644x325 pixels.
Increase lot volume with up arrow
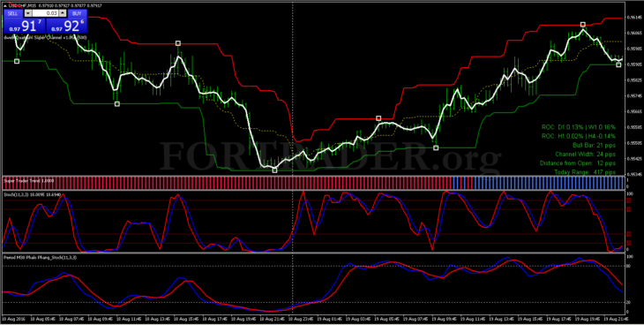tap(62, 13)
